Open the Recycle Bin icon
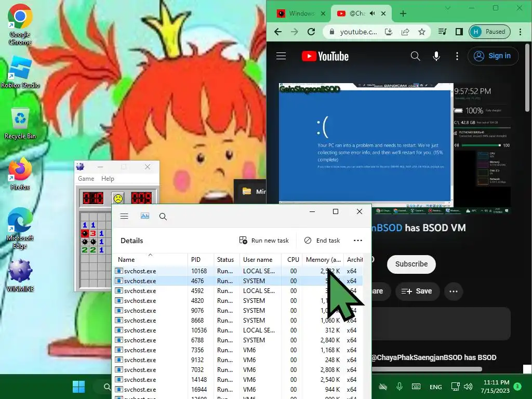Screen dimensions: 532x399 point(20,124)
